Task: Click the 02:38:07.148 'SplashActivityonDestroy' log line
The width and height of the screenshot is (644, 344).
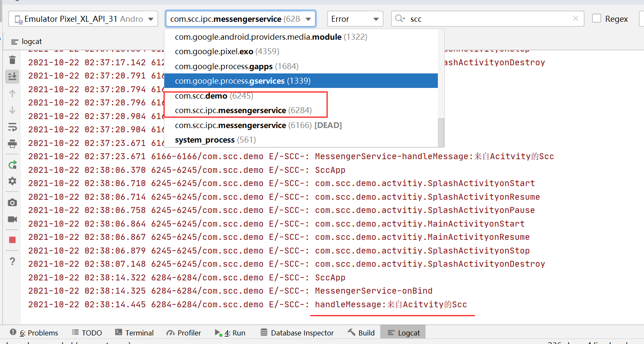Action: (x=287, y=264)
